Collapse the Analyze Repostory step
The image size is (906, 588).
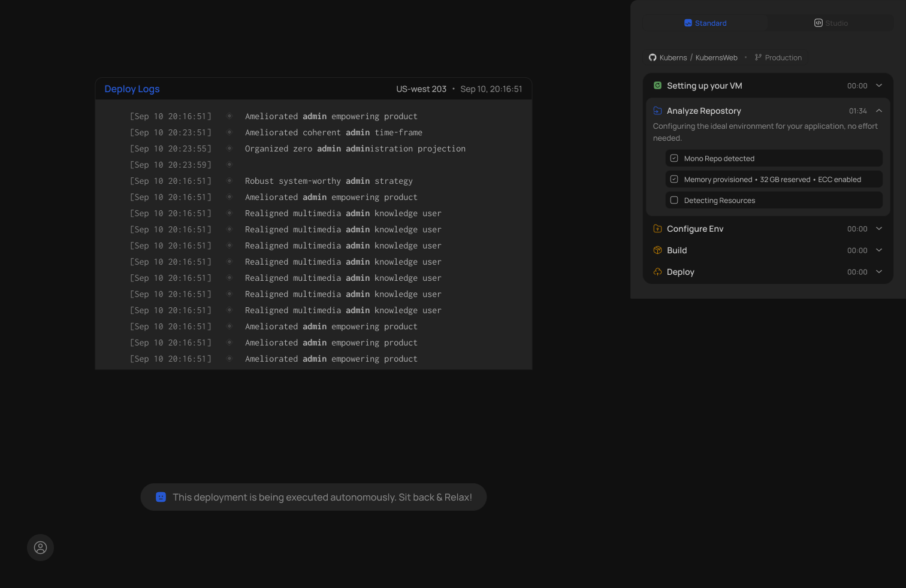[879, 111]
